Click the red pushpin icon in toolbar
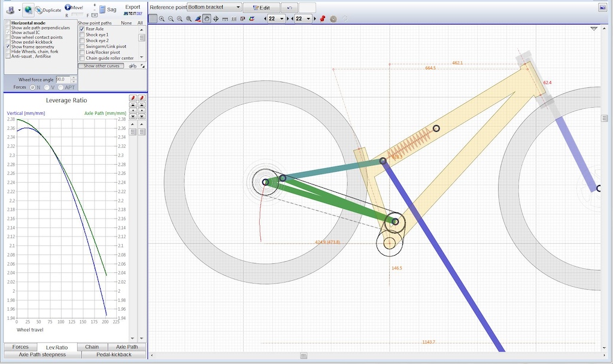 [x=323, y=19]
